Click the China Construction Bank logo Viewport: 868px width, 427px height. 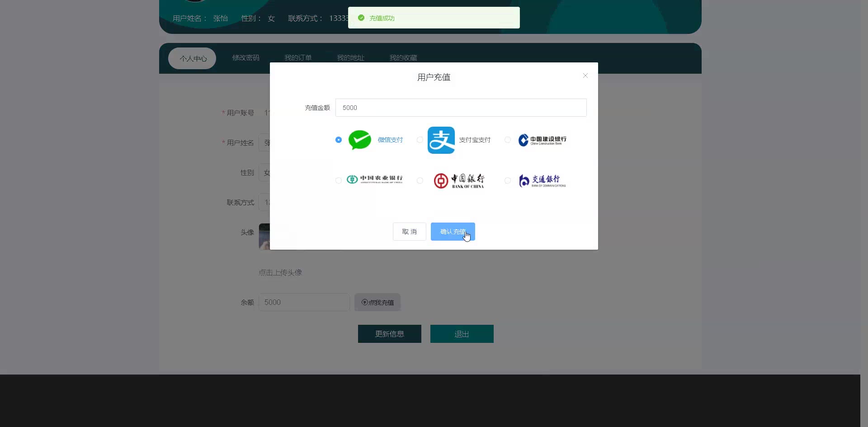[542, 140]
